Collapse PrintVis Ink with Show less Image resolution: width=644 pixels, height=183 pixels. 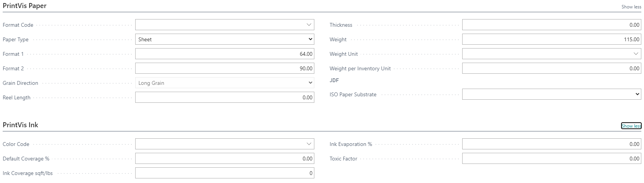[631, 126]
